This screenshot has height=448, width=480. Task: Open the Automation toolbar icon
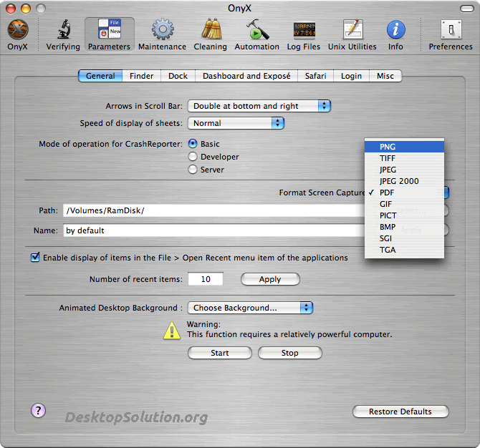pyautogui.click(x=256, y=31)
